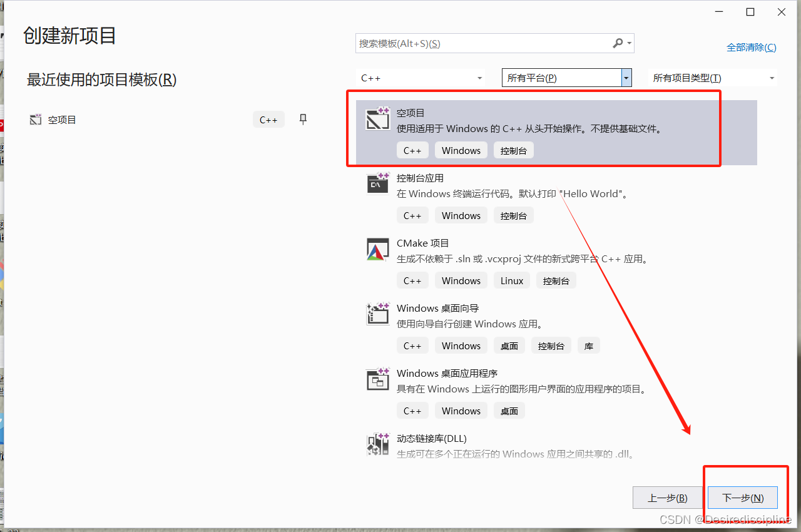
Task: Click 桌面 tag under Windows 桌面应用程序
Action: click(x=509, y=411)
